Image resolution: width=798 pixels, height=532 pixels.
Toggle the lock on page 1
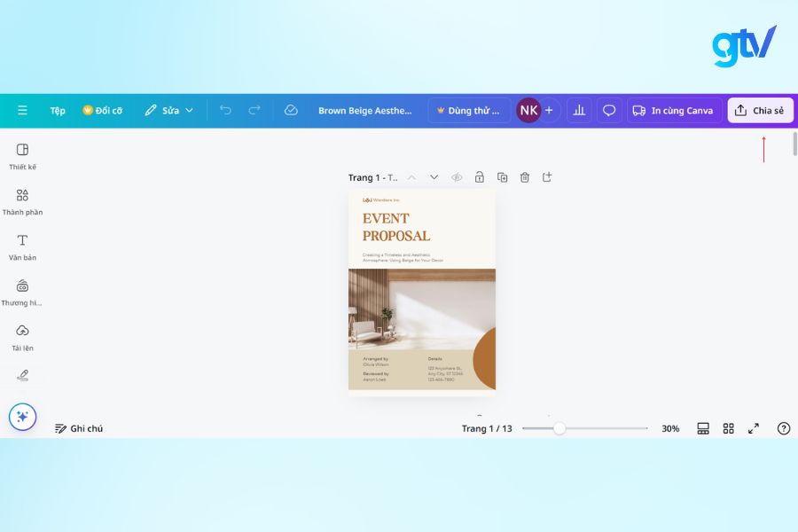click(x=479, y=177)
